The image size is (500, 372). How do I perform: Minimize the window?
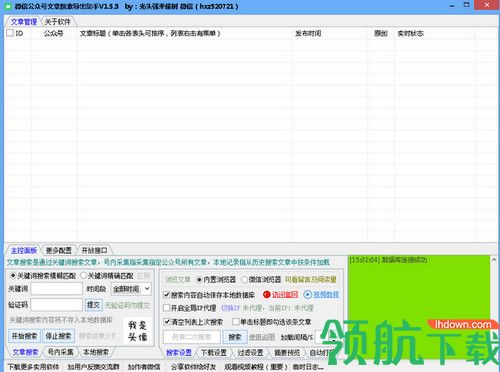coord(452,6)
